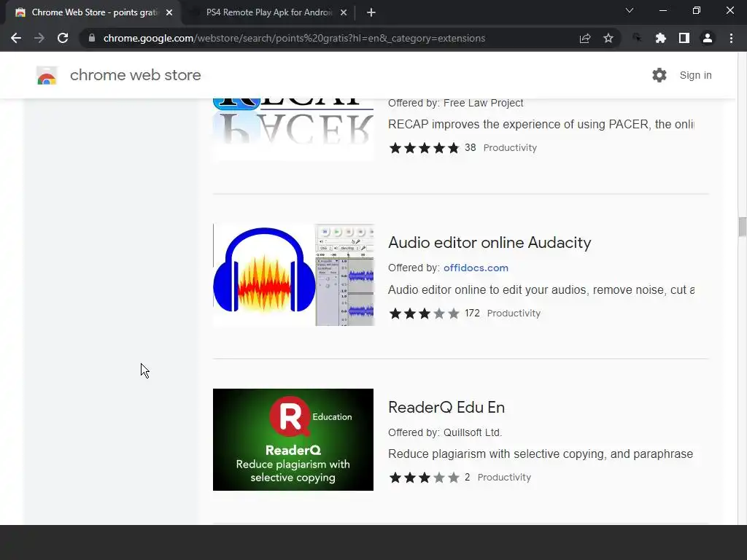Go back using the browser back arrow
This screenshot has height=560, width=747.
tap(16, 38)
